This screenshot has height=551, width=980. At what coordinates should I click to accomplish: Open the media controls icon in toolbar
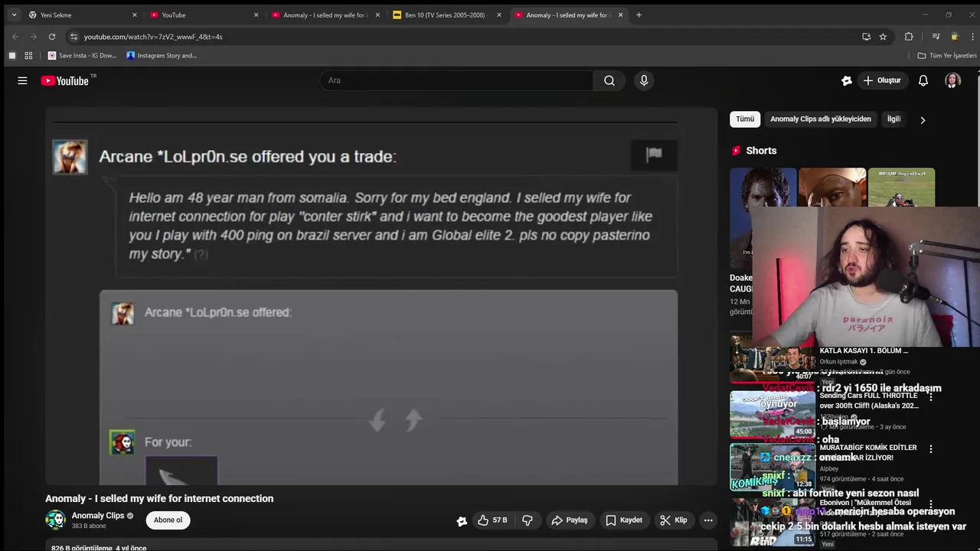[936, 37]
